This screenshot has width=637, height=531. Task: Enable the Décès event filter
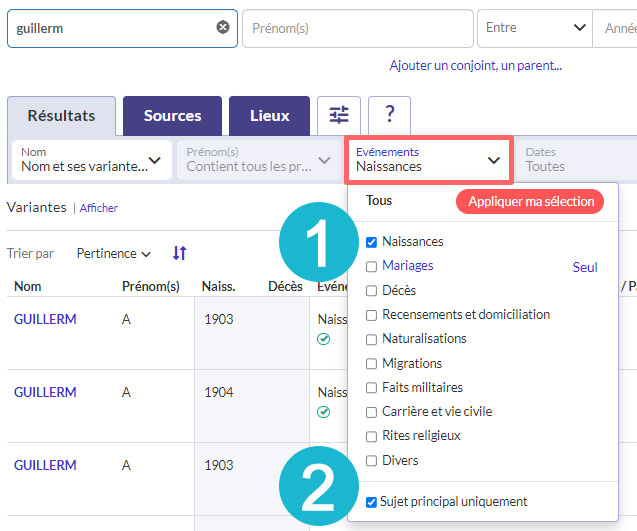372,291
